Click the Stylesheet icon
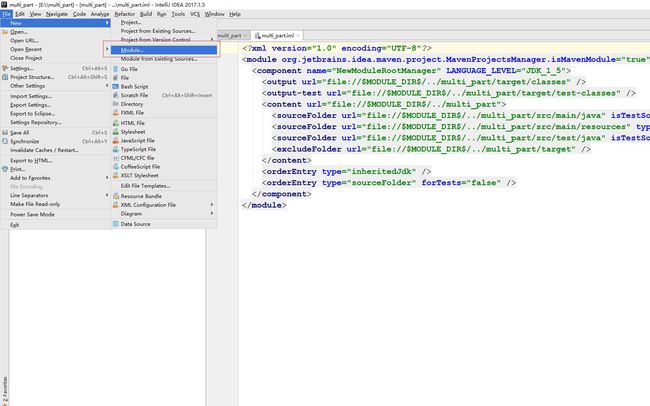 coord(116,132)
